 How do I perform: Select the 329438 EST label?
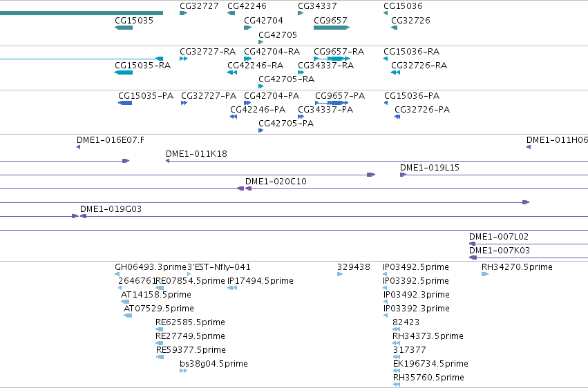click(354, 267)
